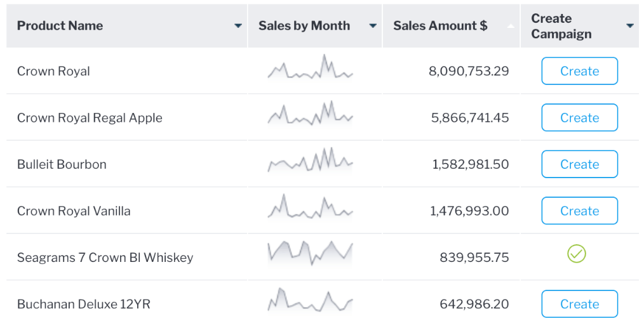Image resolution: width=644 pixels, height=326 pixels.
Task: Create a campaign for Buchanan Deluxe 12YR
Action: click(579, 304)
